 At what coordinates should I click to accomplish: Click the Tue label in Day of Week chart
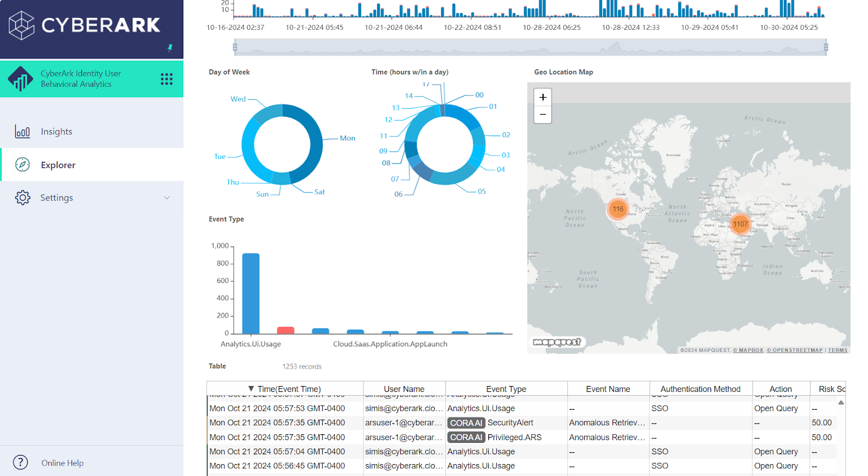click(x=220, y=157)
